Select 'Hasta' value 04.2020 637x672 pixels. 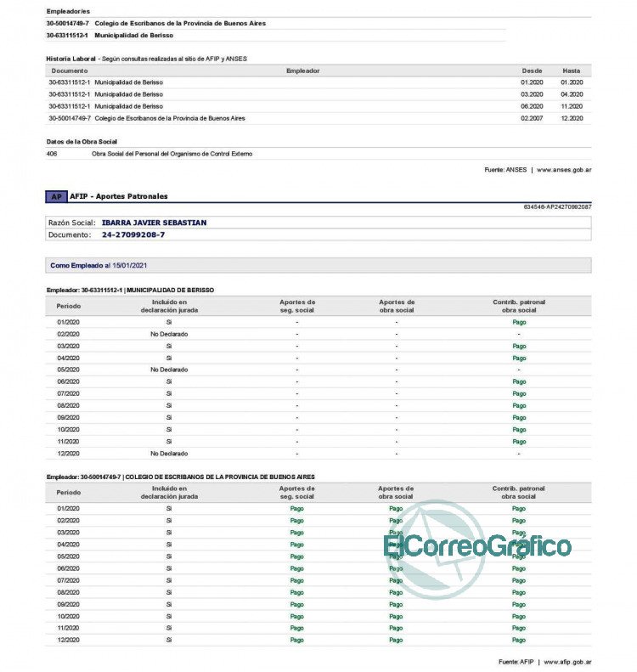pos(572,94)
